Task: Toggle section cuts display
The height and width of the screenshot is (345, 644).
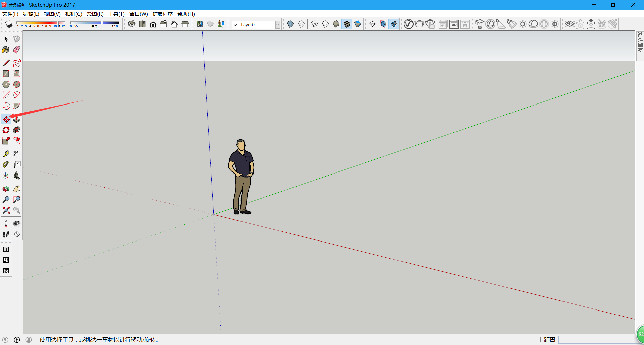Action: coord(394,24)
